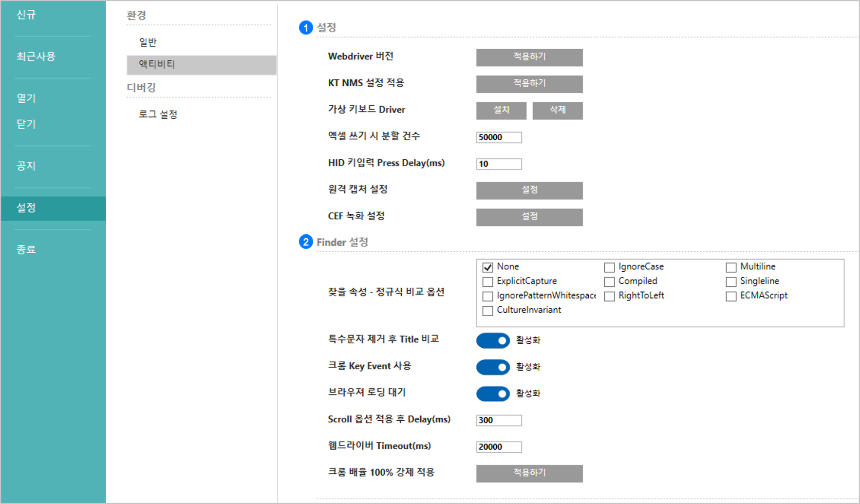This screenshot has height=504, width=860.
Task: Disable the 특수문자 제거 후 Title 비교 toggle
Action: point(493,340)
